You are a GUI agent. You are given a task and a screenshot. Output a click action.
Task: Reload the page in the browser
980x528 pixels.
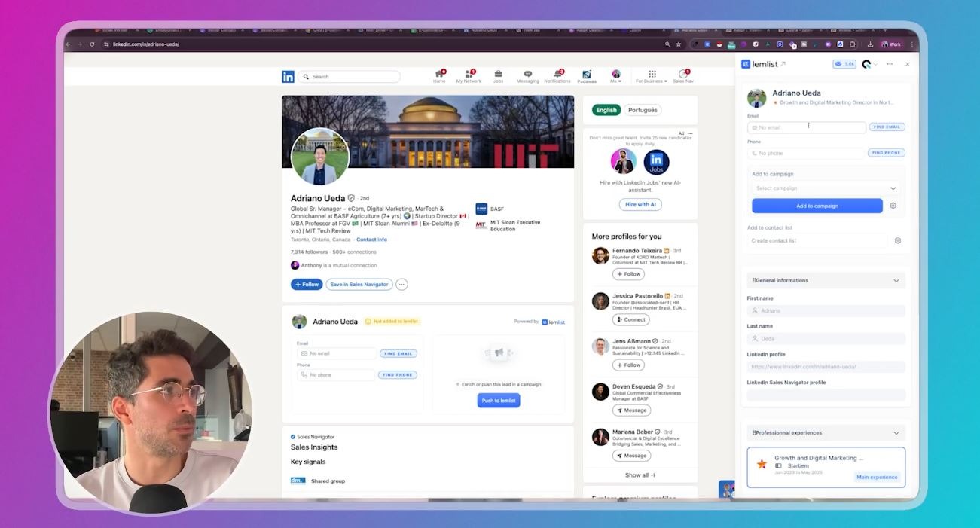(x=93, y=44)
